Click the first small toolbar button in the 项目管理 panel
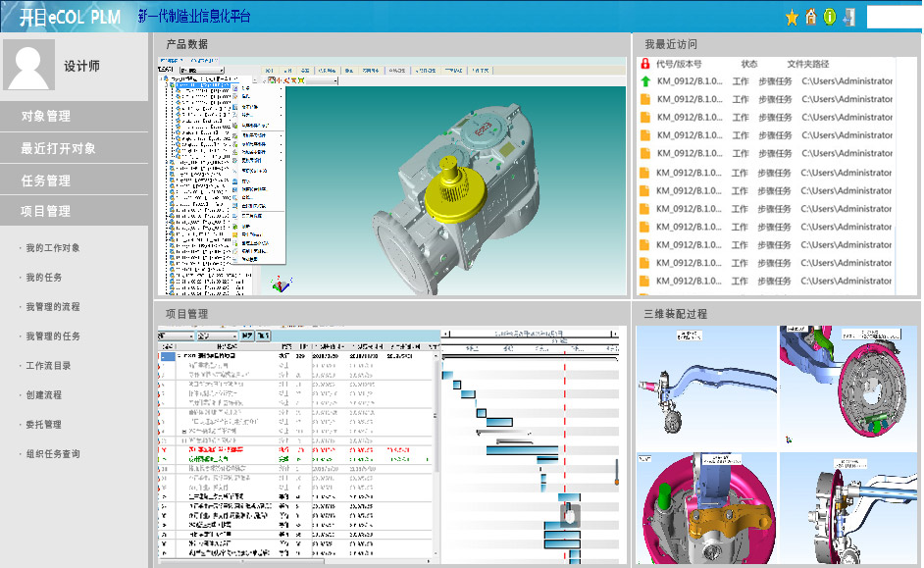This screenshot has width=924, height=568. click(247, 336)
